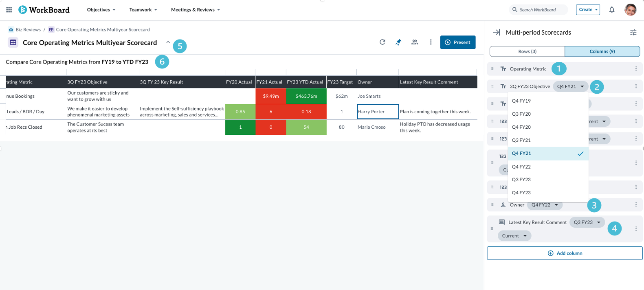Click the Present button

[x=458, y=42]
